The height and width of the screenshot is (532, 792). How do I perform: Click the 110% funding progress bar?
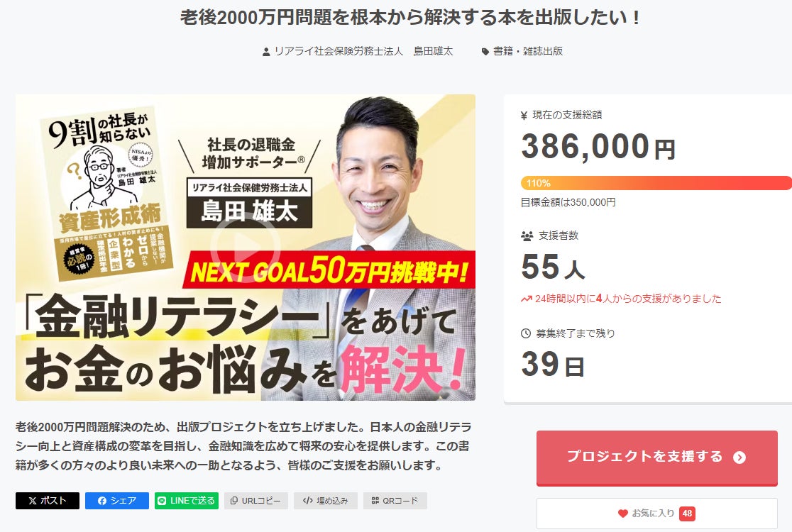point(656,183)
